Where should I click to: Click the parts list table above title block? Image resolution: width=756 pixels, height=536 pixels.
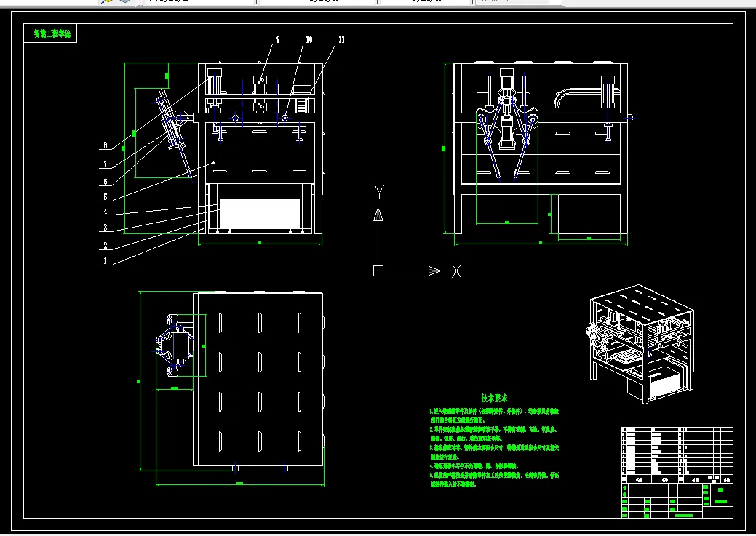pos(677,455)
